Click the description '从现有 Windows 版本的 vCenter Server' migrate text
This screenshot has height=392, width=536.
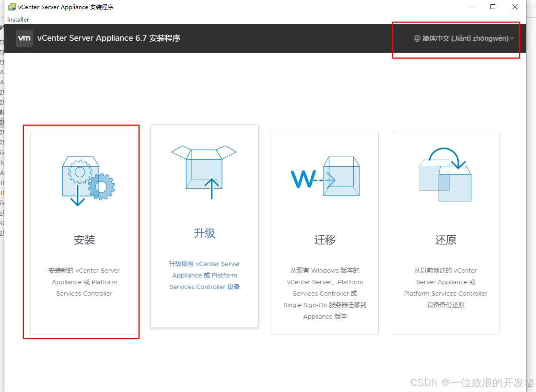325,293
